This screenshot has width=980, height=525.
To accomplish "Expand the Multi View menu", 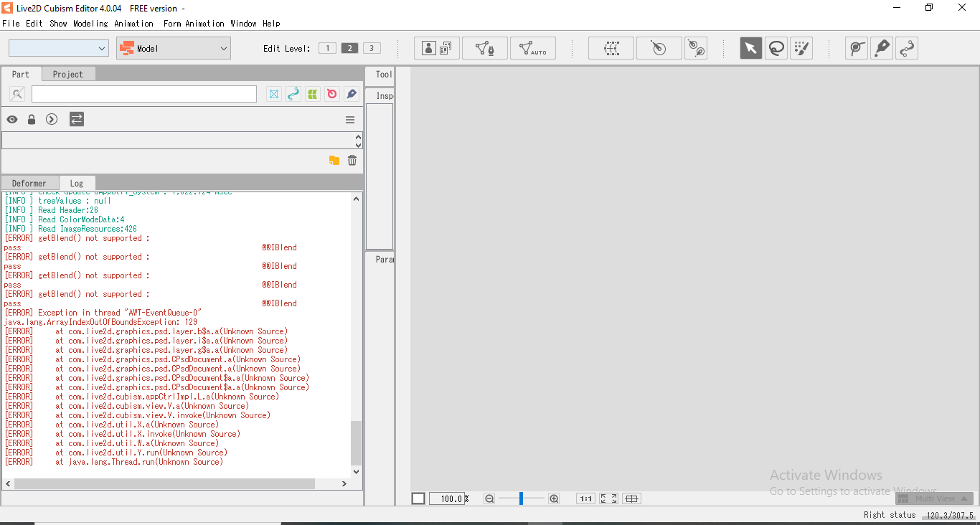I will [x=934, y=498].
